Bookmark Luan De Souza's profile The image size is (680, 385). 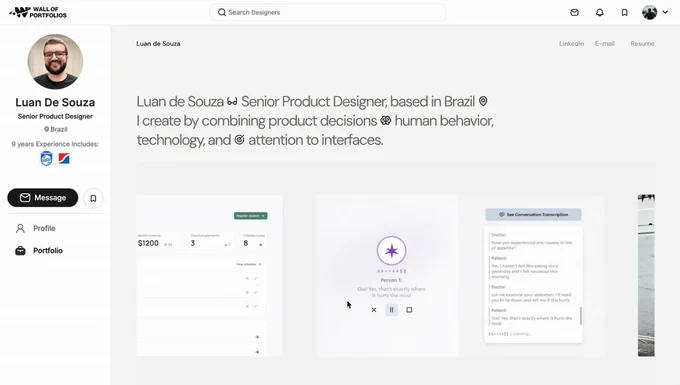(93, 198)
